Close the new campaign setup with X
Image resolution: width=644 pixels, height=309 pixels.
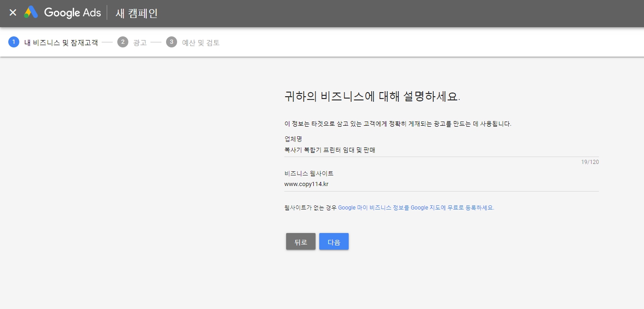(13, 13)
